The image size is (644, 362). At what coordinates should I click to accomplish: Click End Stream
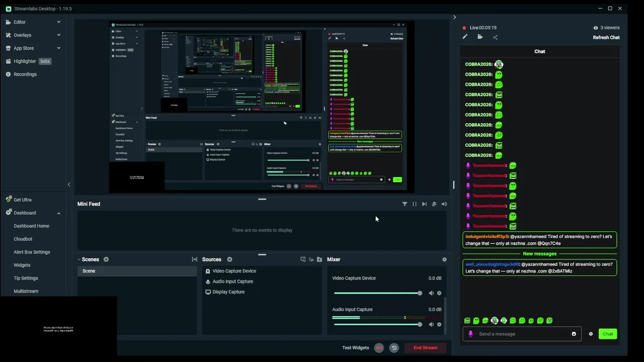pos(425,348)
